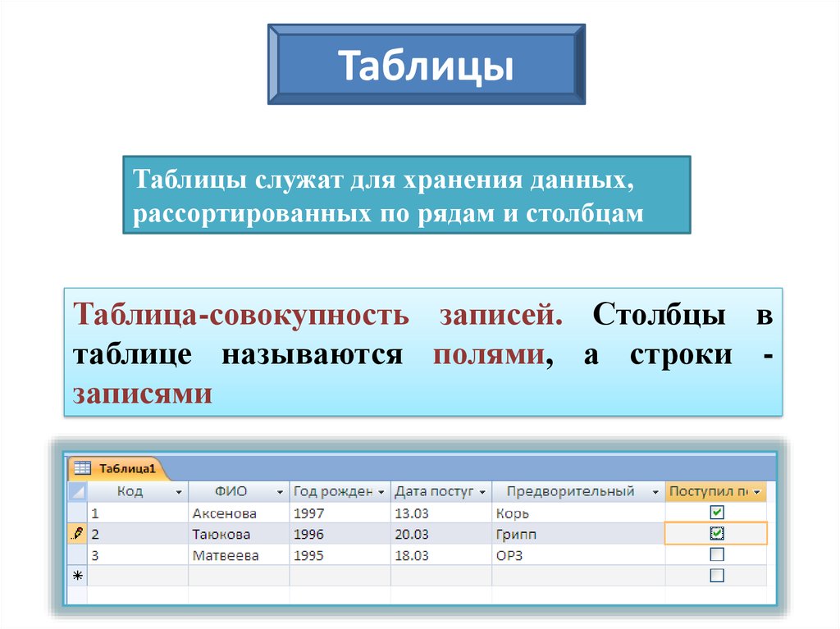Screen dimensions: 840x629
Task: Click the pencil edit indicator on row 2
Action: [x=77, y=534]
